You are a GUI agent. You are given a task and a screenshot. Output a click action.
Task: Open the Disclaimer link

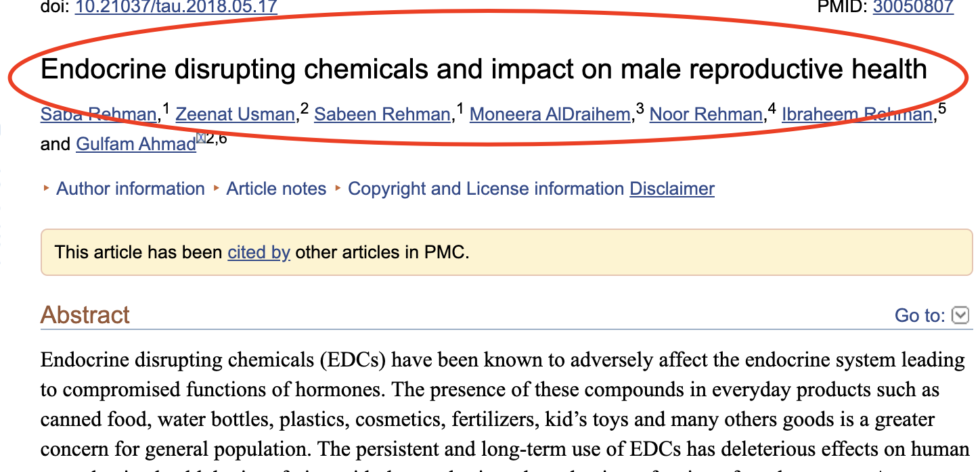coord(672,189)
